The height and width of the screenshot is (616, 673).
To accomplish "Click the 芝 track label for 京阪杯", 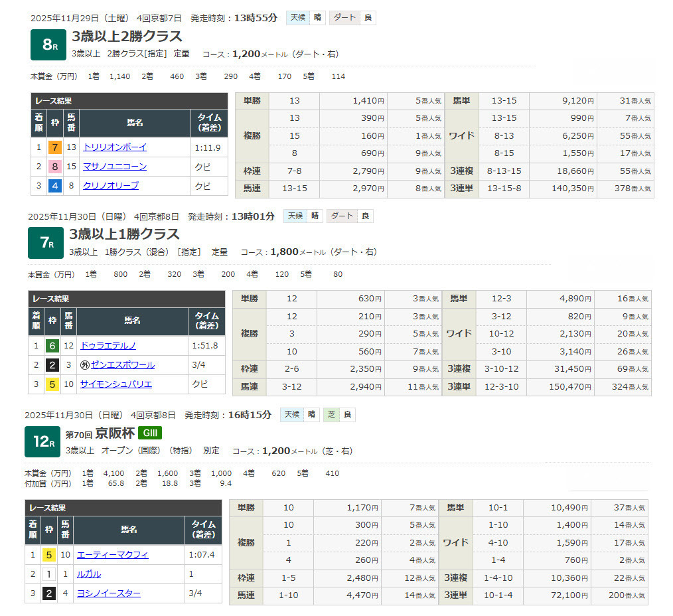I will click(331, 415).
